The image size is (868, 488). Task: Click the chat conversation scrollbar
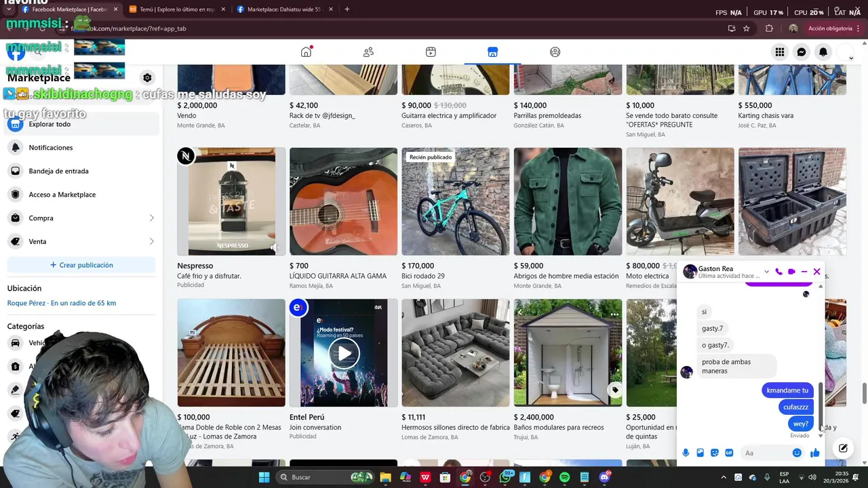(x=821, y=405)
